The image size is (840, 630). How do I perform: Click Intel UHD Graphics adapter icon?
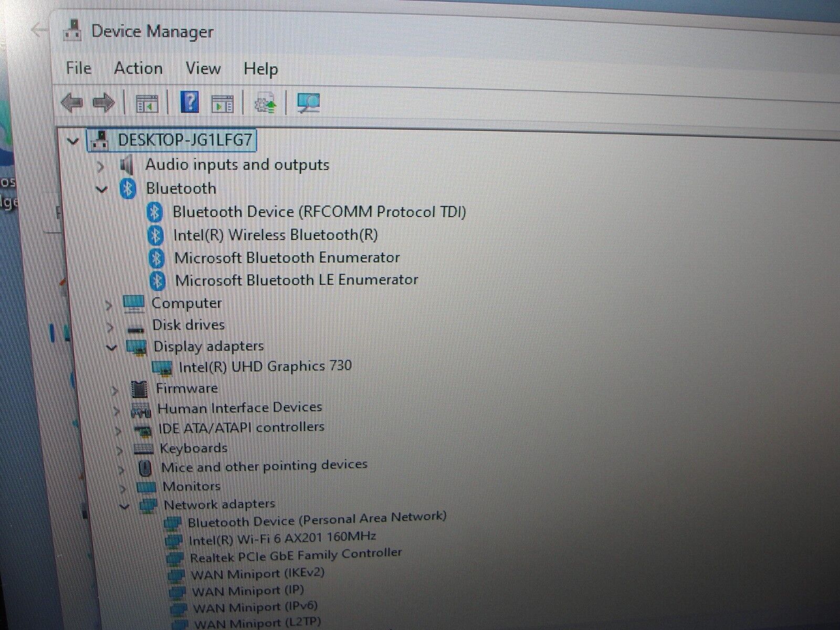point(162,367)
